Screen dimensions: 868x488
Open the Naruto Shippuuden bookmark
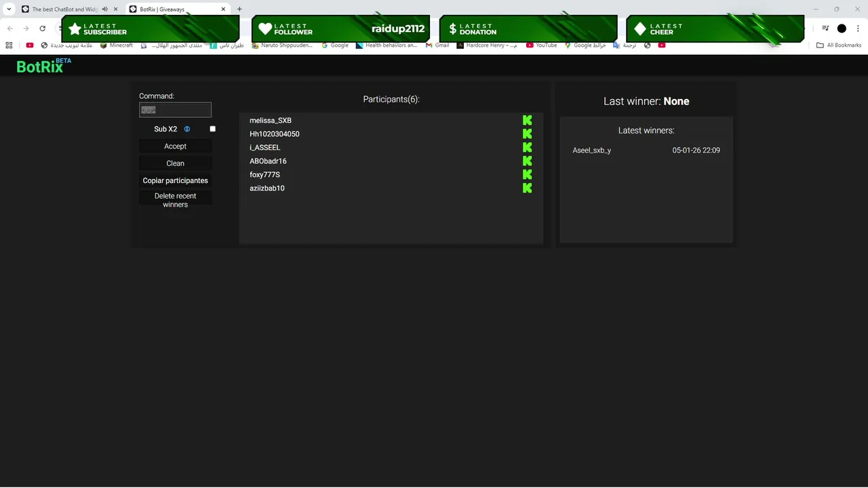coord(282,45)
